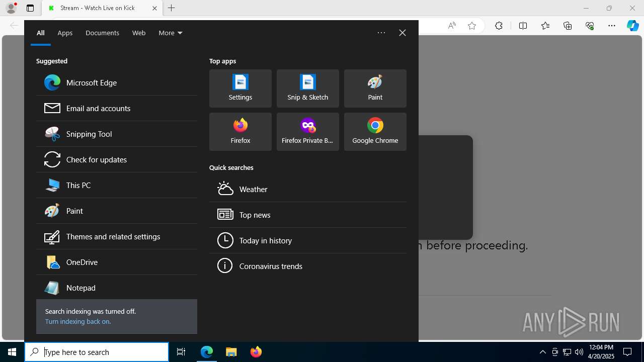Open Edge Collections
The image size is (644, 362).
[x=568, y=26]
